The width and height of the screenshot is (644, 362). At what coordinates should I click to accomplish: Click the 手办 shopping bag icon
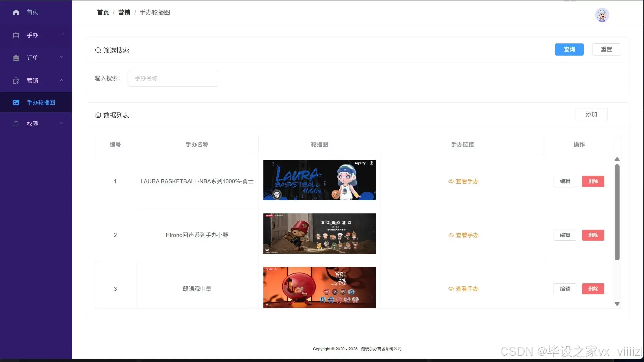tap(16, 35)
